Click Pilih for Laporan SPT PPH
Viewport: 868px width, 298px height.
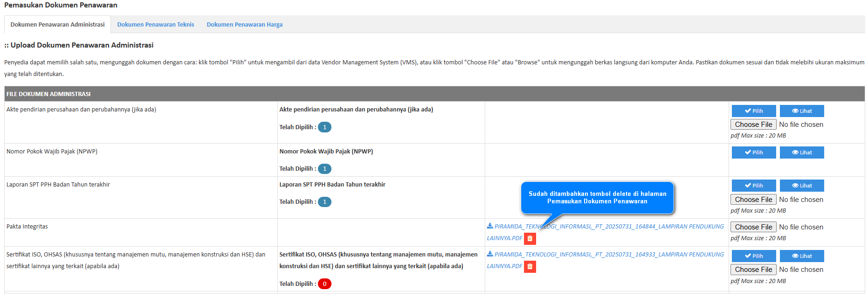753,186
